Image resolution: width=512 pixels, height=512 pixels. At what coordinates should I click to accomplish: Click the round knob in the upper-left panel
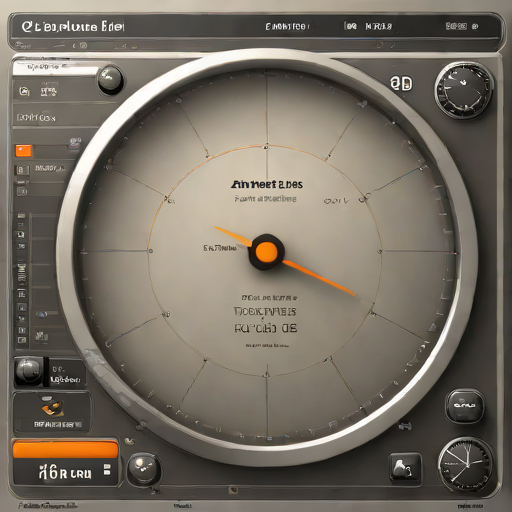coord(110,79)
